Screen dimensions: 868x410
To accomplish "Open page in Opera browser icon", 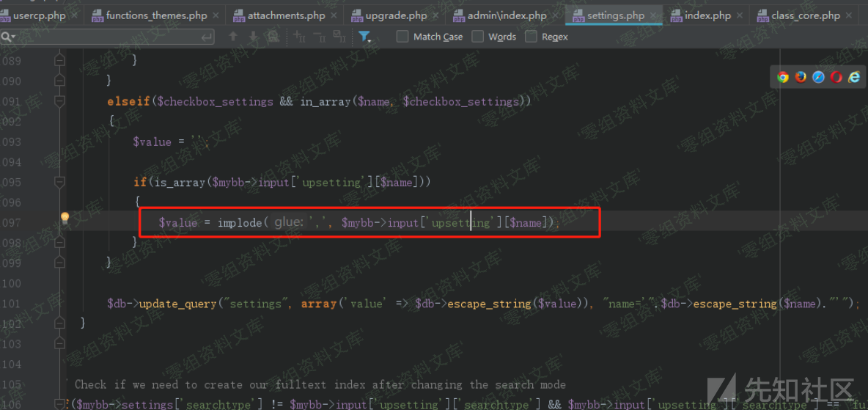I will [836, 77].
